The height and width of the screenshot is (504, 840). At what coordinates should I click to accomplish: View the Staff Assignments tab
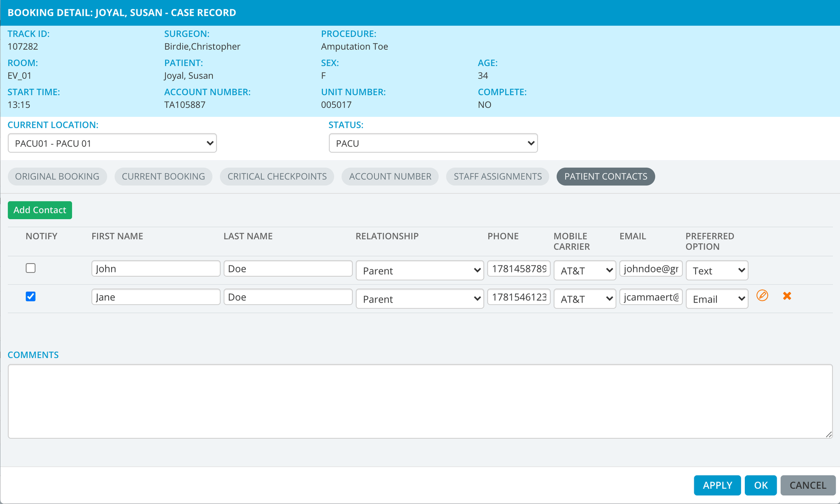tap(498, 176)
